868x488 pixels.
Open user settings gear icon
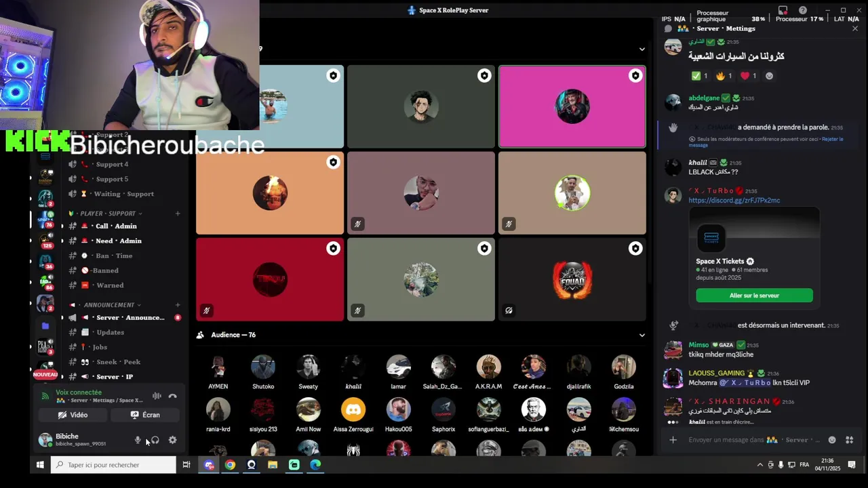(172, 440)
